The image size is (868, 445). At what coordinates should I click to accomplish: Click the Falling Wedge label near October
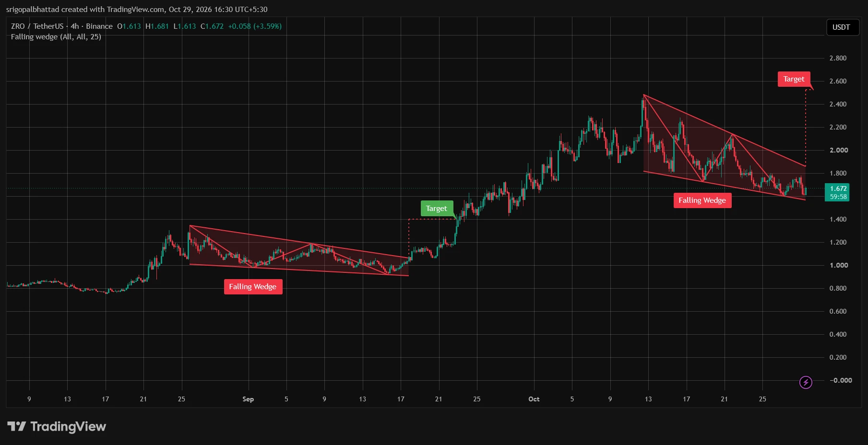(x=702, y=200)
